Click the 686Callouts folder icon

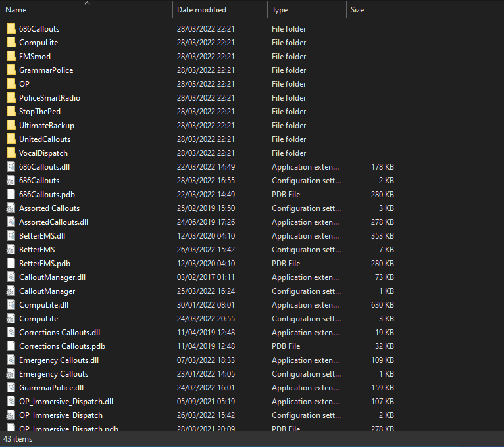click(11, 28)
